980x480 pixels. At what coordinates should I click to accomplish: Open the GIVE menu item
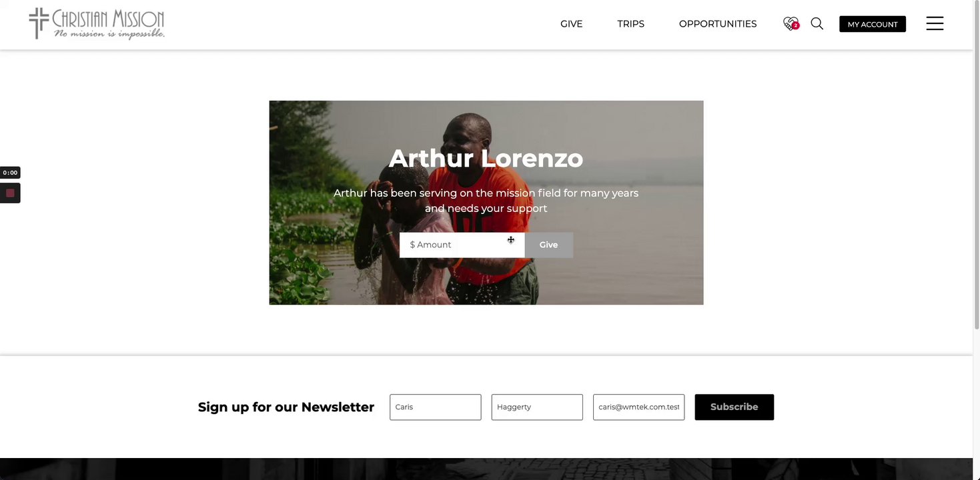click(571, 24)
